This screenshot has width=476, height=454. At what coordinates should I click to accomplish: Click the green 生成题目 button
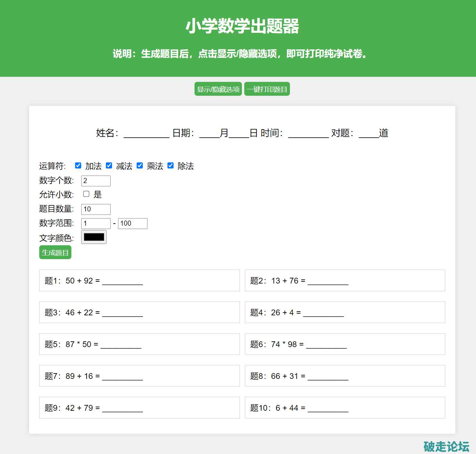tap(55, 252)
